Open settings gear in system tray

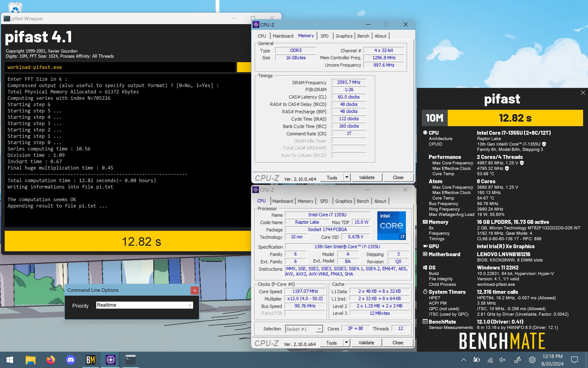click(x=532, y=360)
